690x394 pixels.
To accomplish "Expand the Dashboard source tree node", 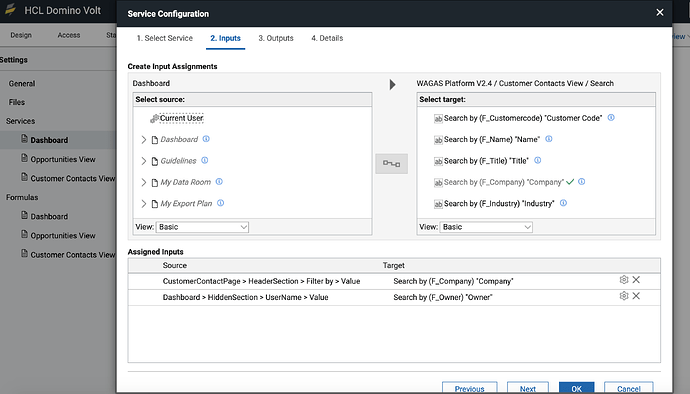I will (x=143, y=140).
